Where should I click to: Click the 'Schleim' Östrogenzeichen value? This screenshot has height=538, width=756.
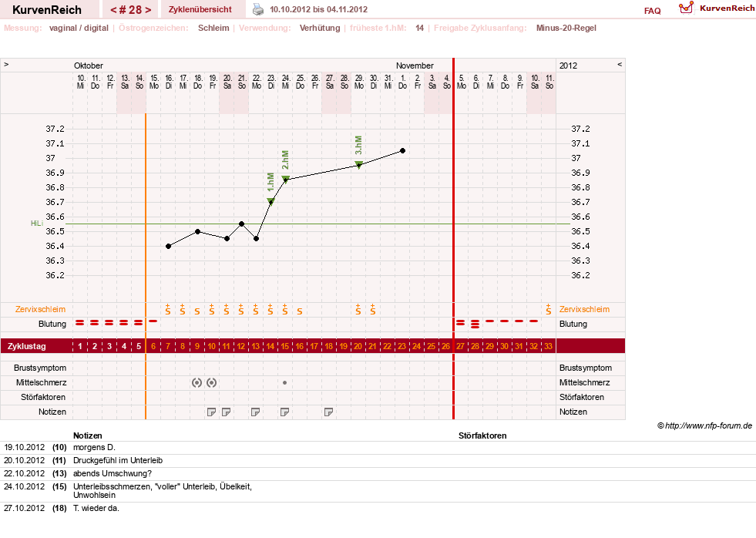213,28
